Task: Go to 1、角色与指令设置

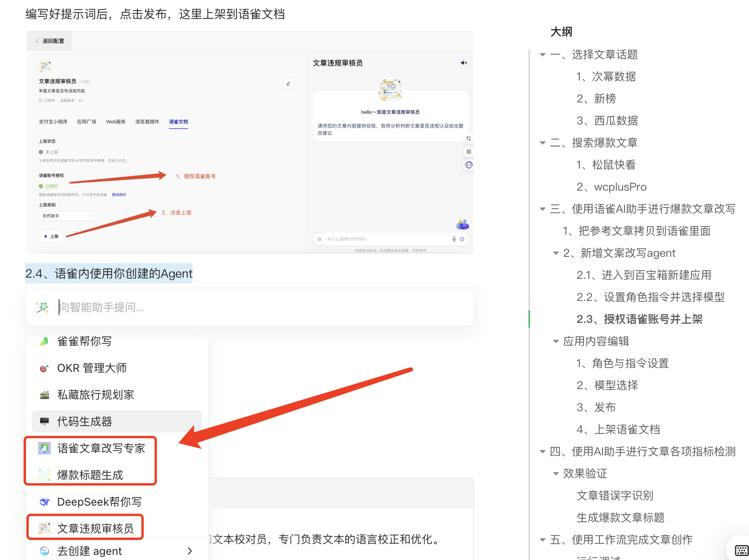Action: pyautogui.click(x=623, y=363)
